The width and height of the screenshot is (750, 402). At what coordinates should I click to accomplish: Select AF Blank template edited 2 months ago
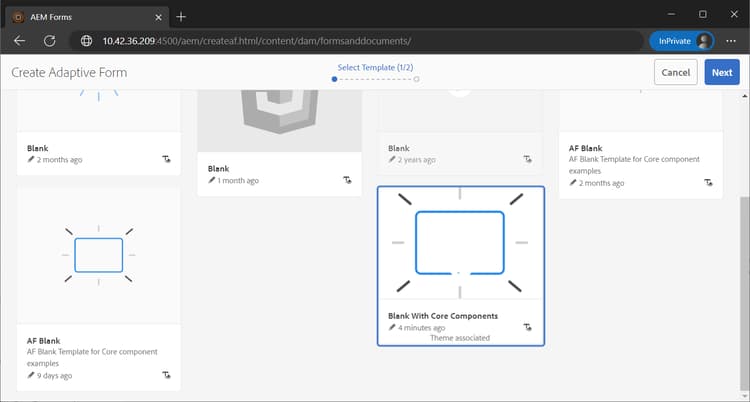(640, 144)
